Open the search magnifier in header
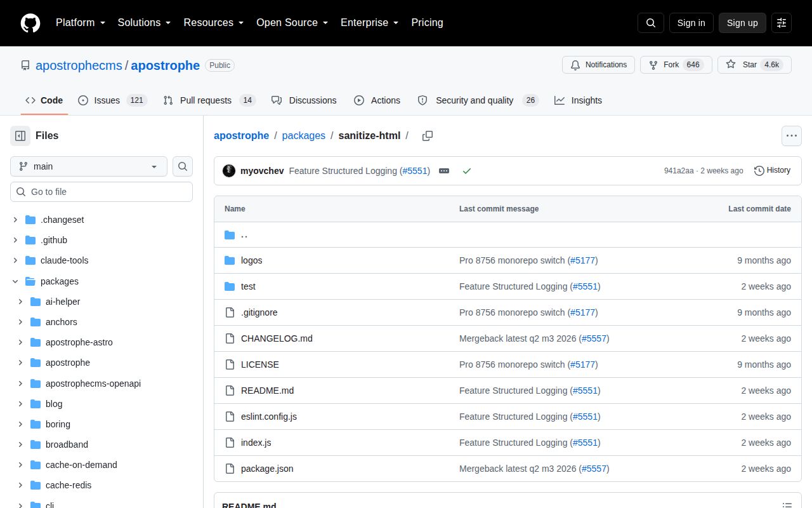Screen dimensions: 812x508 [651, 23]
